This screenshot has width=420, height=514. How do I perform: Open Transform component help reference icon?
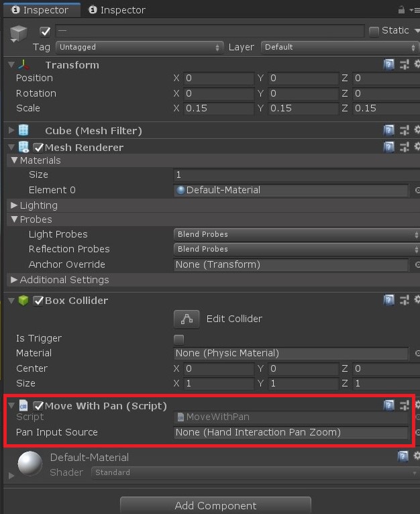click(389, 64)
